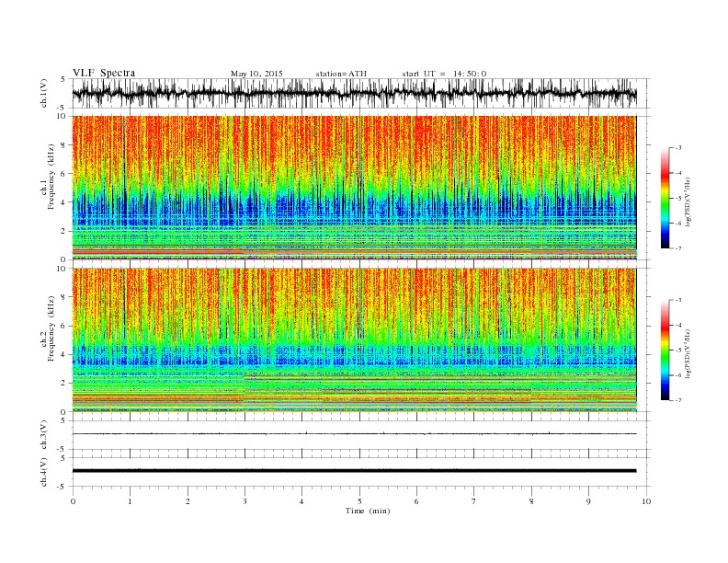Click the ch.2 "Frequency (kHz)" axis label
The image size is (728, 563).
[x=51, y=329]
